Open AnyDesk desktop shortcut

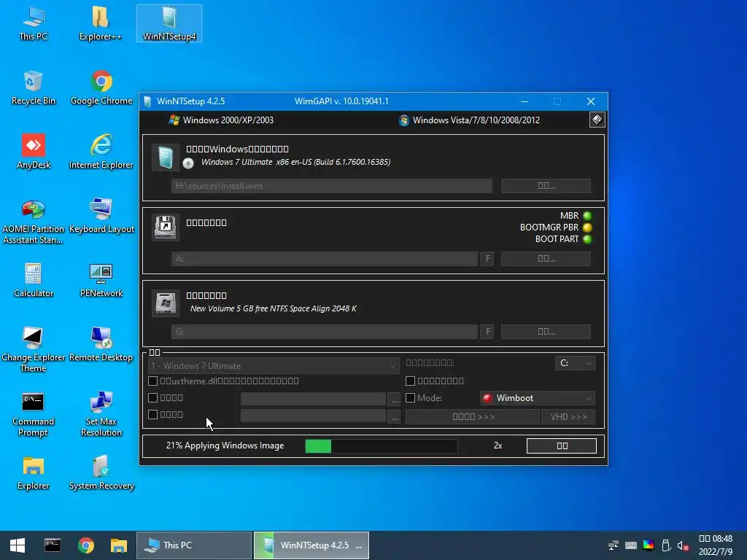coord(34,152)
